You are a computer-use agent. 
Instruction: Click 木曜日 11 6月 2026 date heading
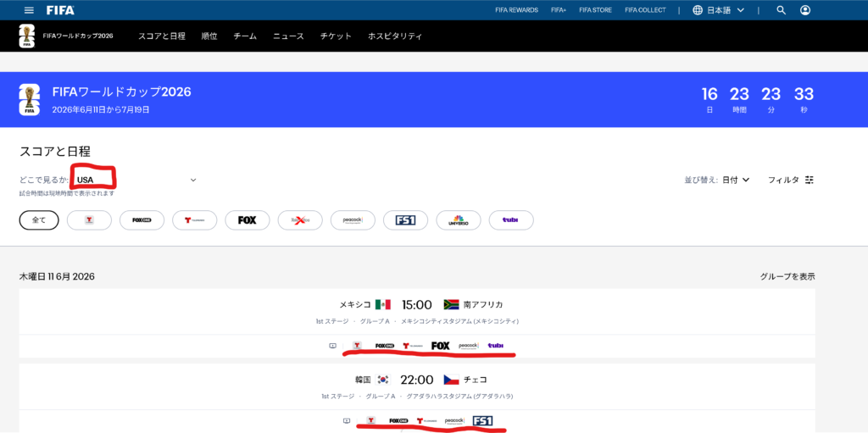point(57,276)
